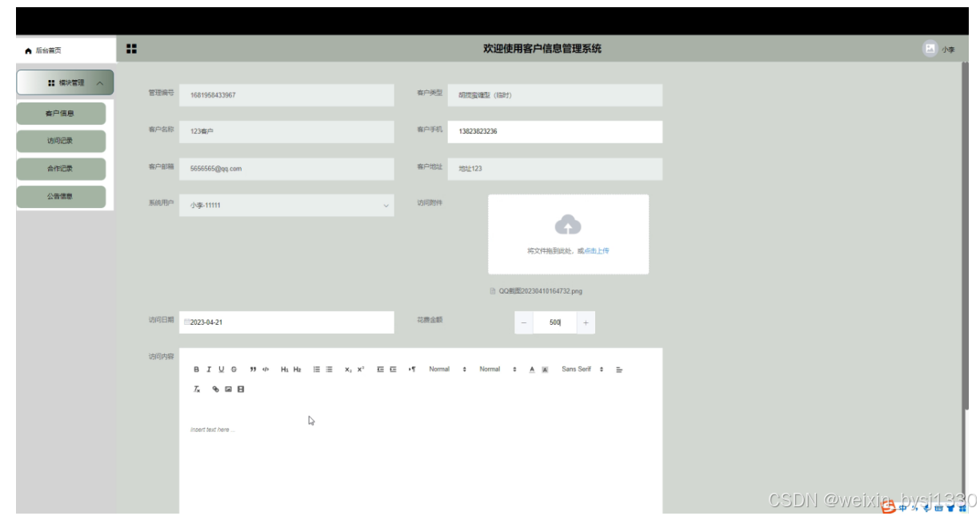Collapse the 模块管理 menu
The height and width of the screenshot is (516, 980).
pyautogui.click(x=65, y=82)
